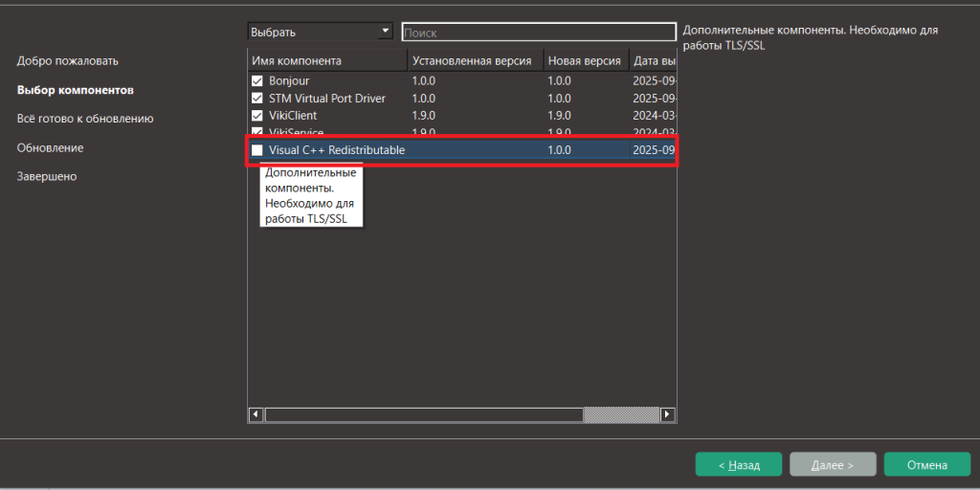This screenshot has width=980, height=490.
Task: Toggle the VikiClient component checkbox
Action: tap(256, 116)
